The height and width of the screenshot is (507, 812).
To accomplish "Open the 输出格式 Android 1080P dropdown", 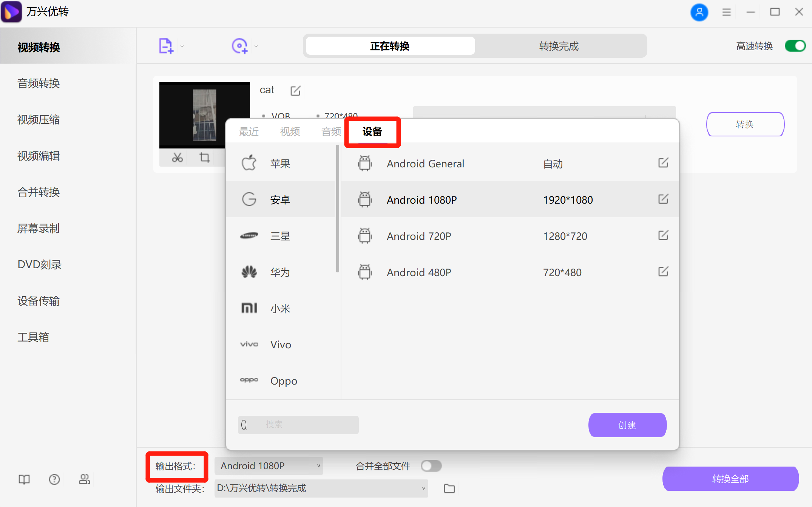I will [x=269, y=465].
